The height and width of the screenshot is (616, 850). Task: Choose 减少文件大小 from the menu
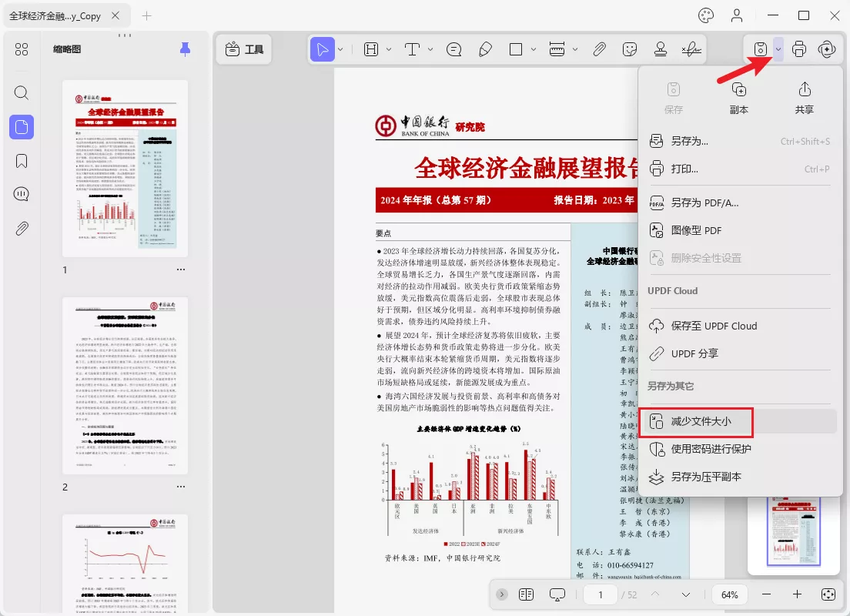coord(700,421)
